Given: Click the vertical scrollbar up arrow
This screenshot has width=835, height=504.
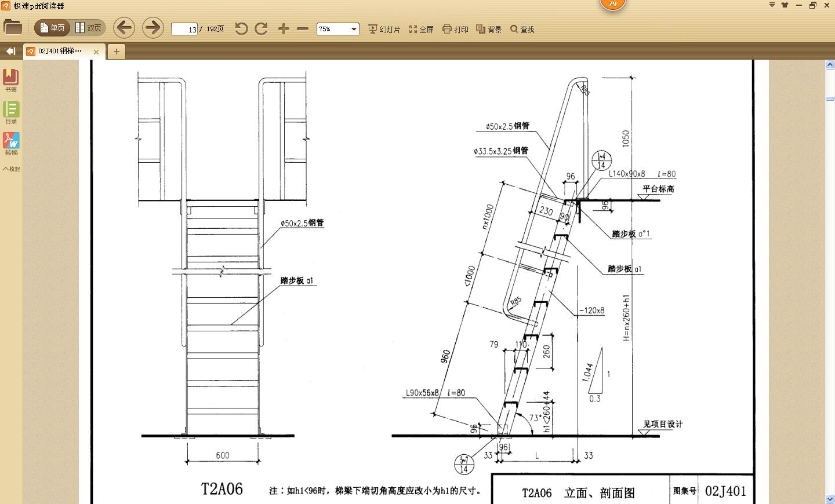Looking at the screenshot, I should coord(830,65).
